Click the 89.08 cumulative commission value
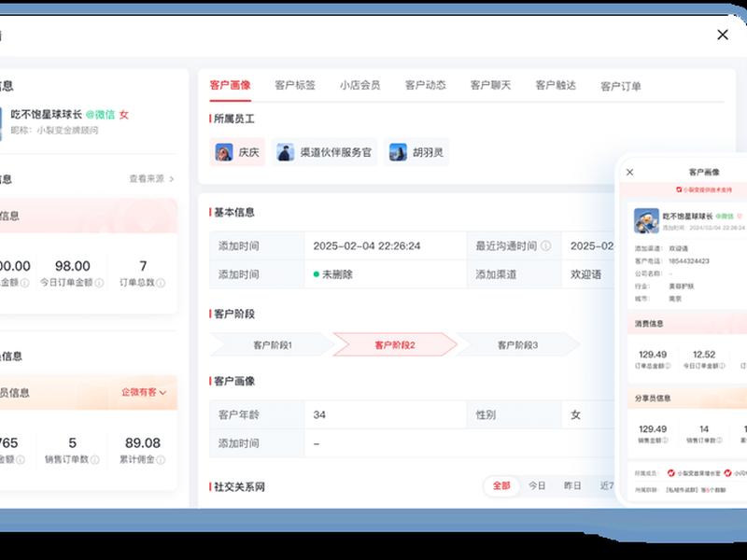Screen dimensions: 747x560 pos(143,442)
